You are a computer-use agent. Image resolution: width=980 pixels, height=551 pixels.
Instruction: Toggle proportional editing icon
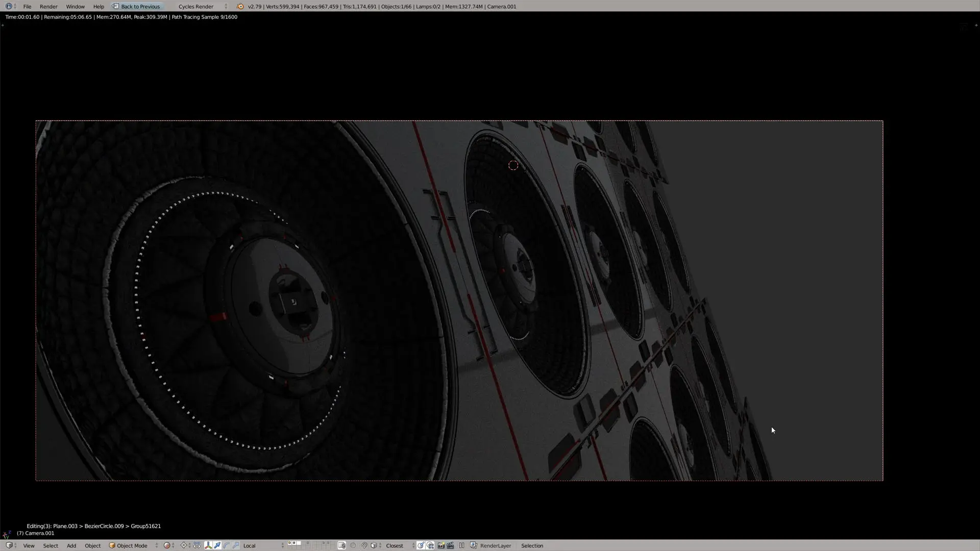pos(353,545)
